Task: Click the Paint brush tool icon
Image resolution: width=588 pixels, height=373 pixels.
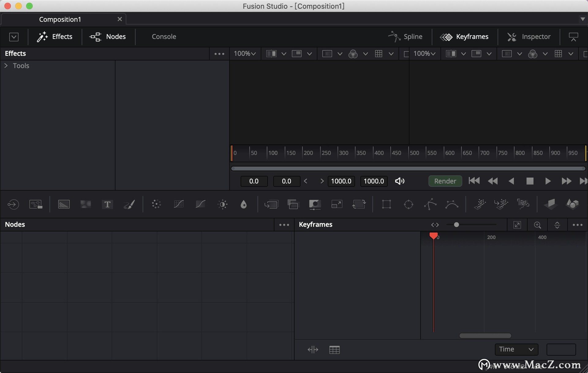Action: (x=129, y=204)
